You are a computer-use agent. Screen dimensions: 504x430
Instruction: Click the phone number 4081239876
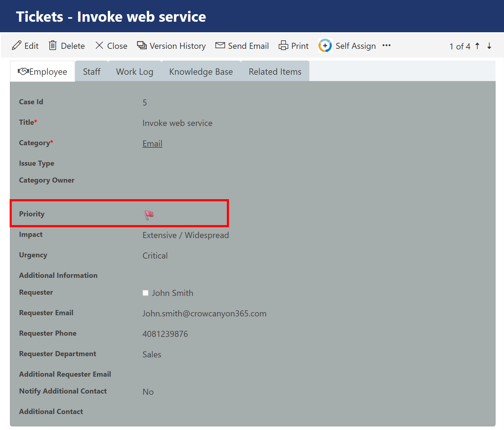pyautogui.click(x=165, y=334)
